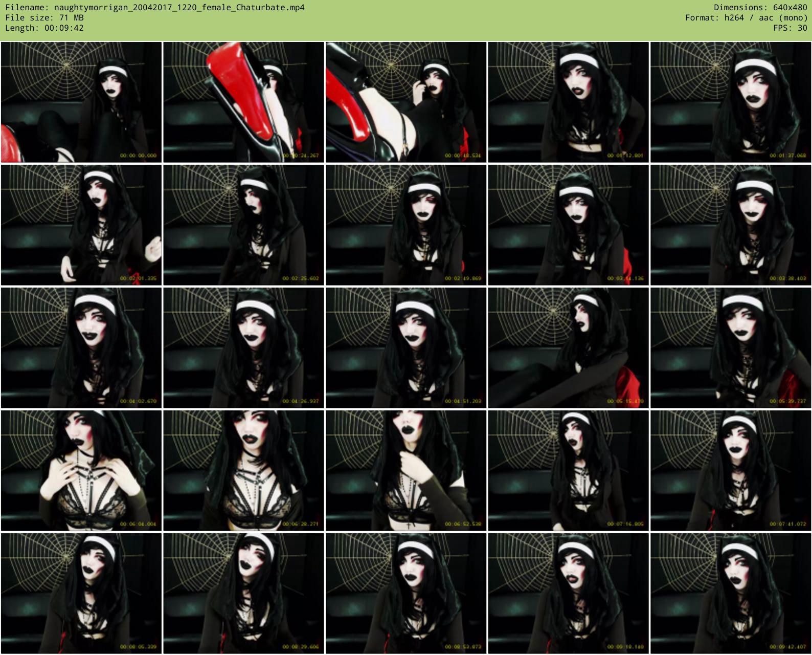Pick the thumbnail timestamped 00:04:51.203
Image resolution: width=812 pixels, height=655 pixels.
click(406, 347)
